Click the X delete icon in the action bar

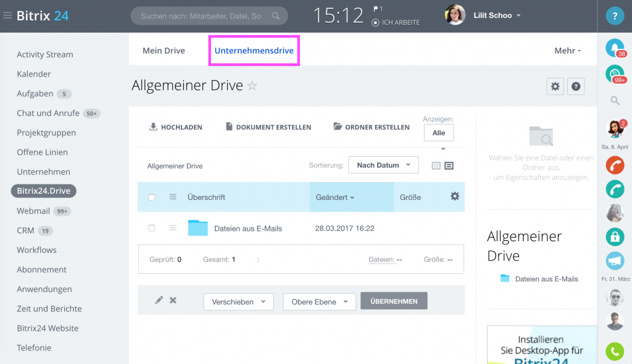173,300
